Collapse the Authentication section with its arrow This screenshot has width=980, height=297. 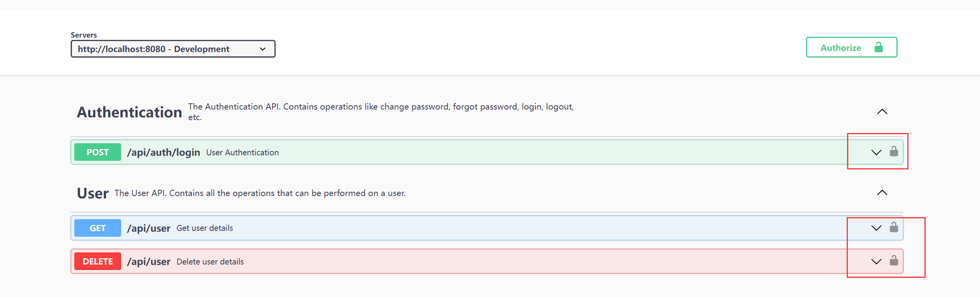tap(882, 112)
